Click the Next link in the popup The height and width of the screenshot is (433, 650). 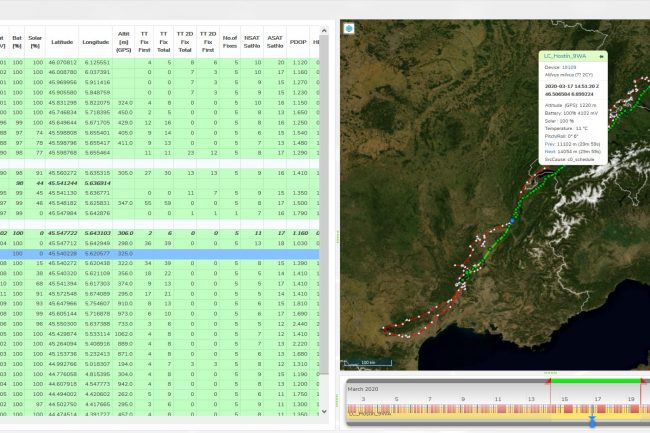[548, 151]
